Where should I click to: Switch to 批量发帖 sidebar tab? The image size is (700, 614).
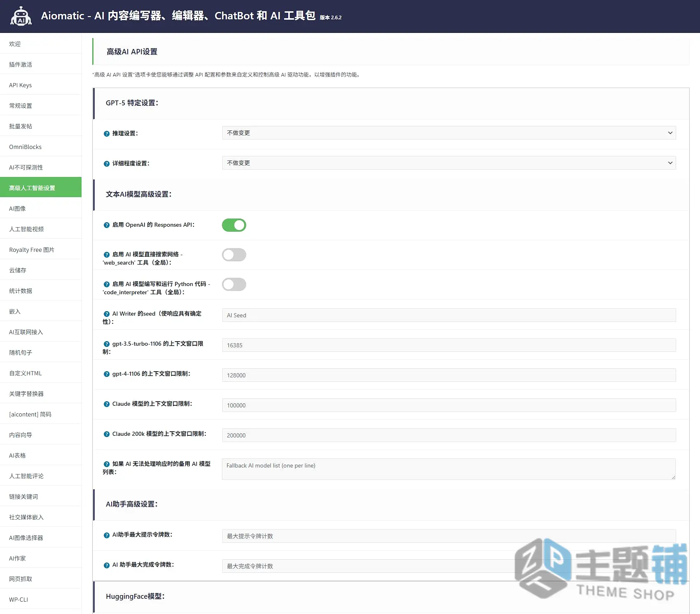[x=41, y=126]
